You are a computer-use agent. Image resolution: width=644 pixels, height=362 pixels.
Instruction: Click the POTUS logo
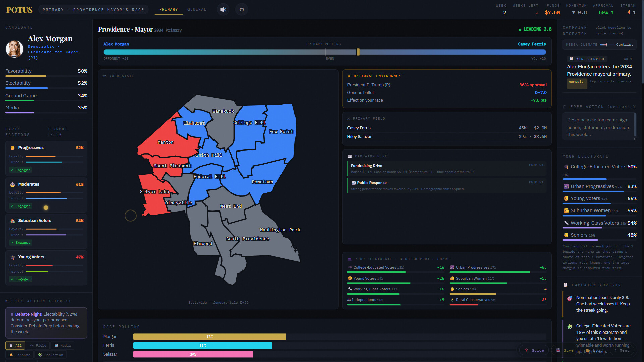click(x=19, y=10)
